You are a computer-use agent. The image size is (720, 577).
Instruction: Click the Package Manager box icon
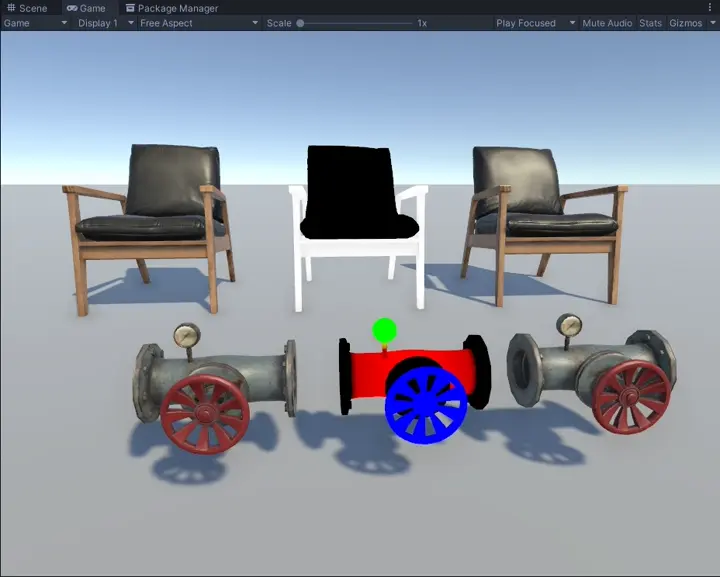[x=130, y=8]
